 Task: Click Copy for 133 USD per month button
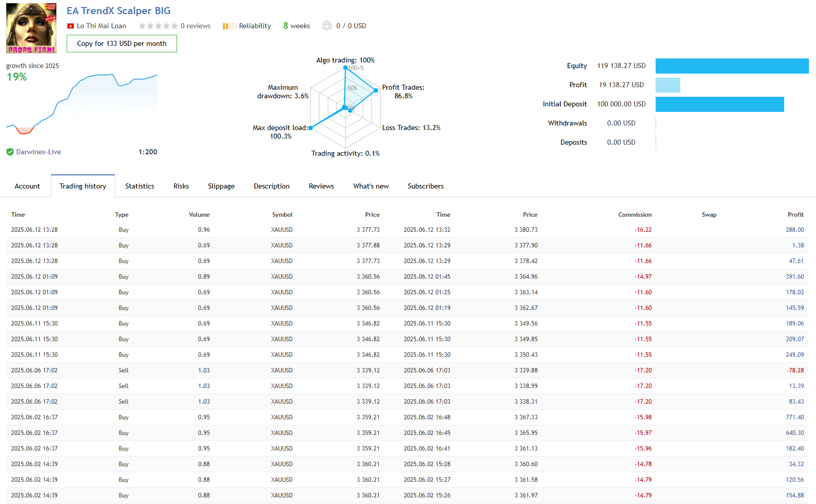tap(122, 43)
